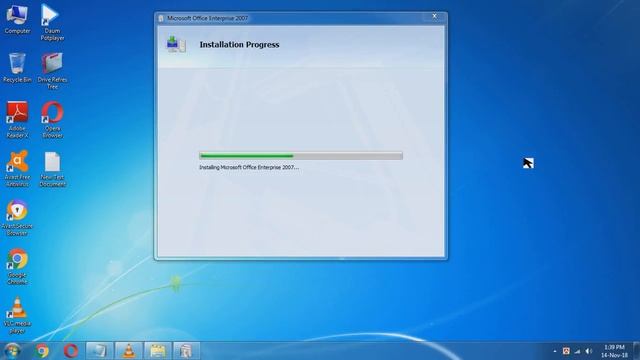
Task: Click the Show desktop strip
Action: pyautogui.click(x=636, y=351)
